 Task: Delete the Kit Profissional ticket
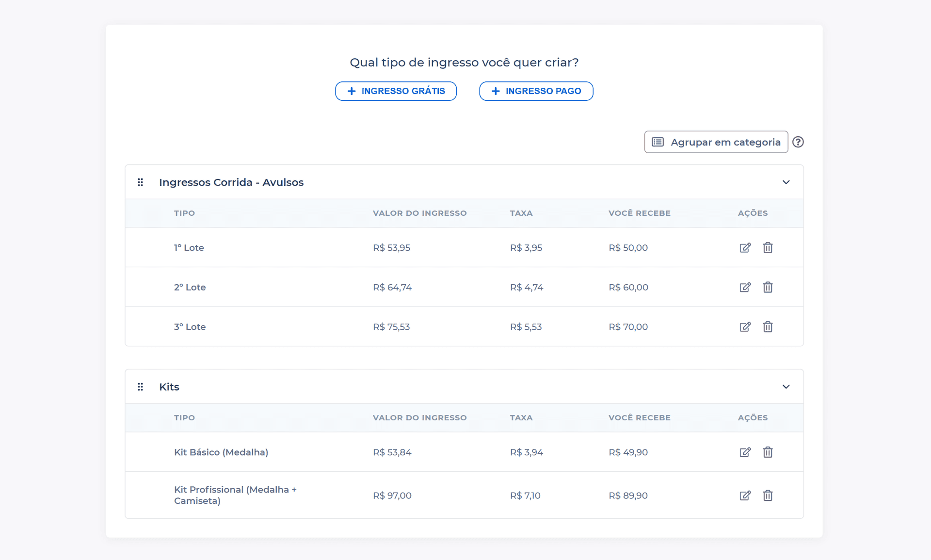point(768,496)
